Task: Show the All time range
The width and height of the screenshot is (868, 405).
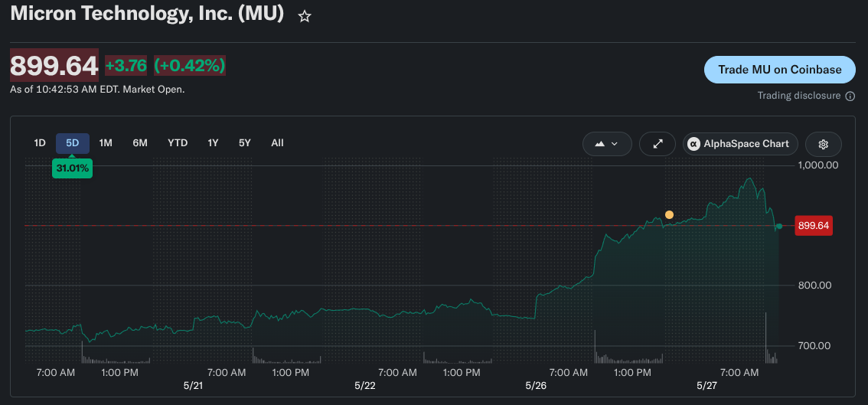Action: coord(277,143)
